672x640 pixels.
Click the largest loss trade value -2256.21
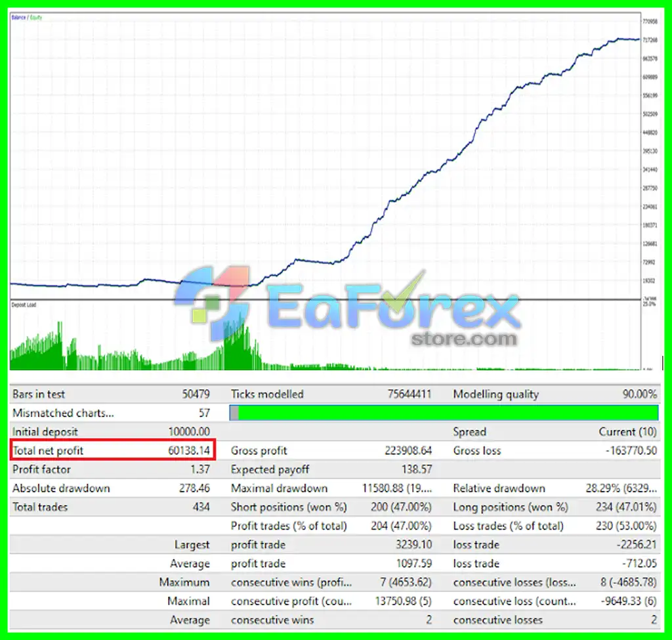click(637, 545)
